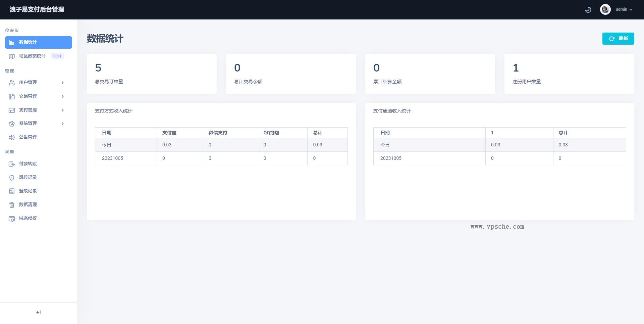Click the 数据清理 trash icon

(x=12, y=205)
